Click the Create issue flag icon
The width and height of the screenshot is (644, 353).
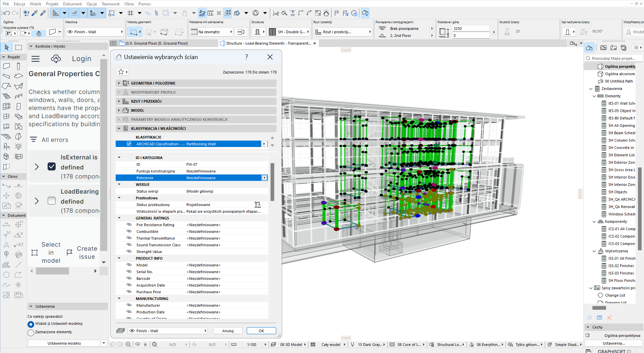click(x=69, y=252)
